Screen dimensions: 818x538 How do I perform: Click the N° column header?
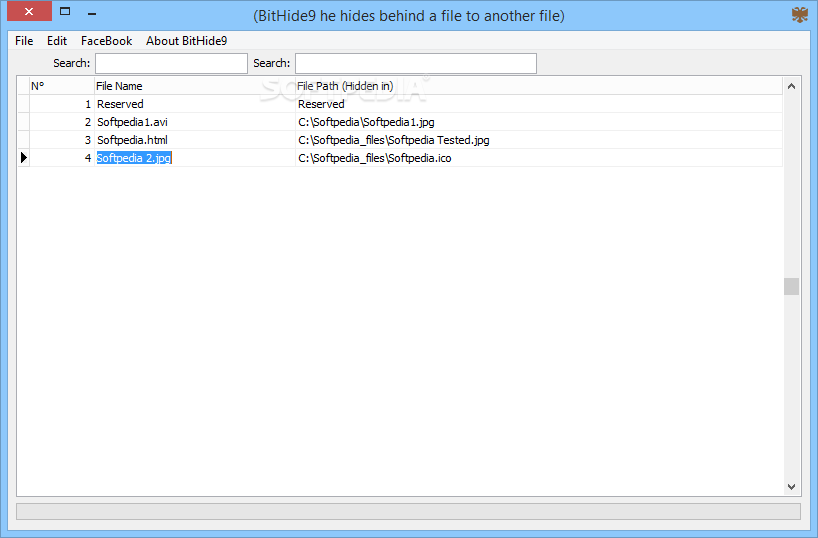pyautogui.click(x=62, y=86)
